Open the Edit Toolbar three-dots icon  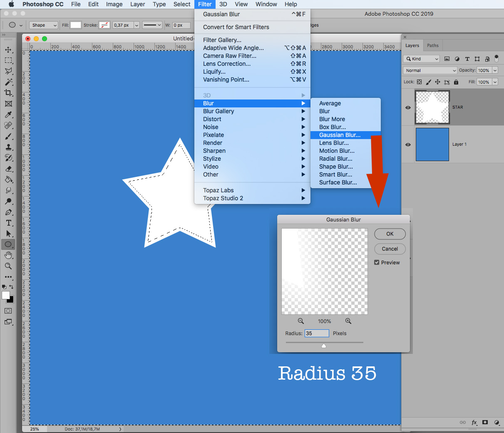click(8, 277)
